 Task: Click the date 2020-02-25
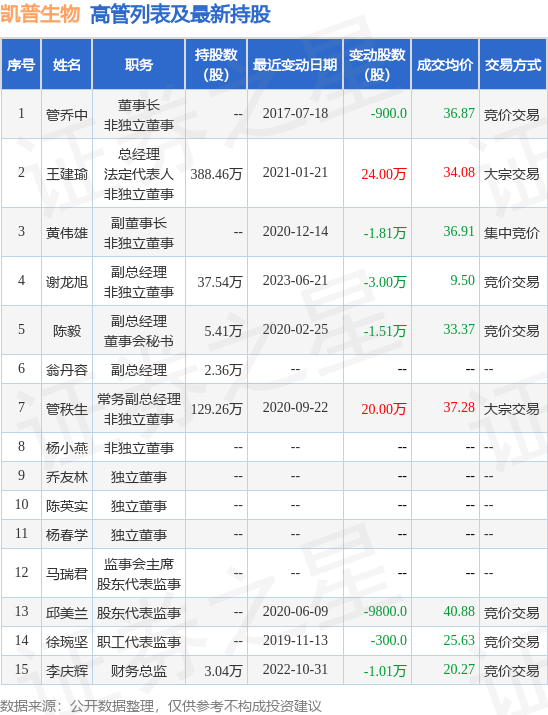pos(295,329)
